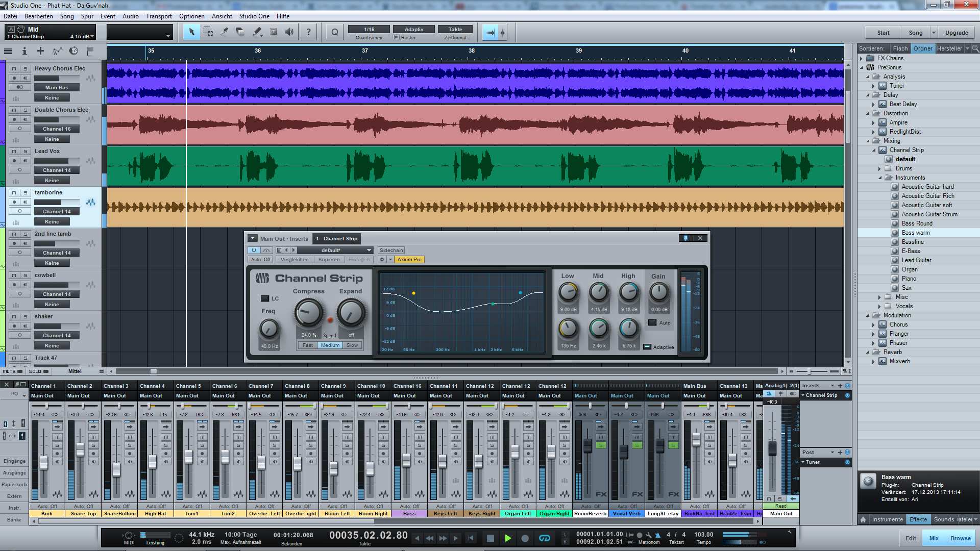Click the Quantize Q icon

334,32
